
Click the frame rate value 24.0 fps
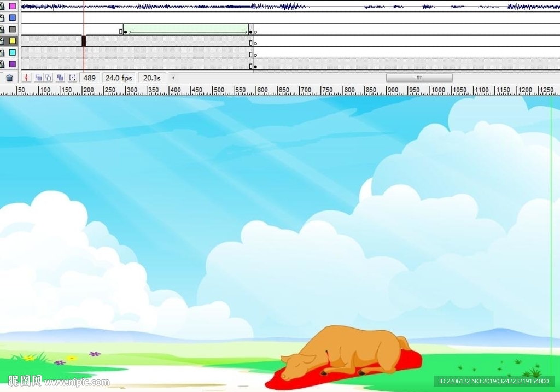point(119,78)
